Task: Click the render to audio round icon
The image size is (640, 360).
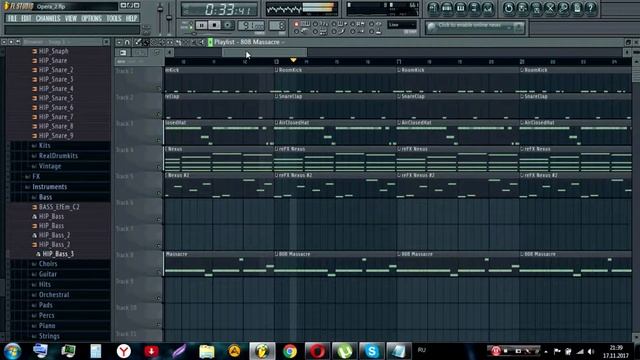Action: click(x=536, y=8)
